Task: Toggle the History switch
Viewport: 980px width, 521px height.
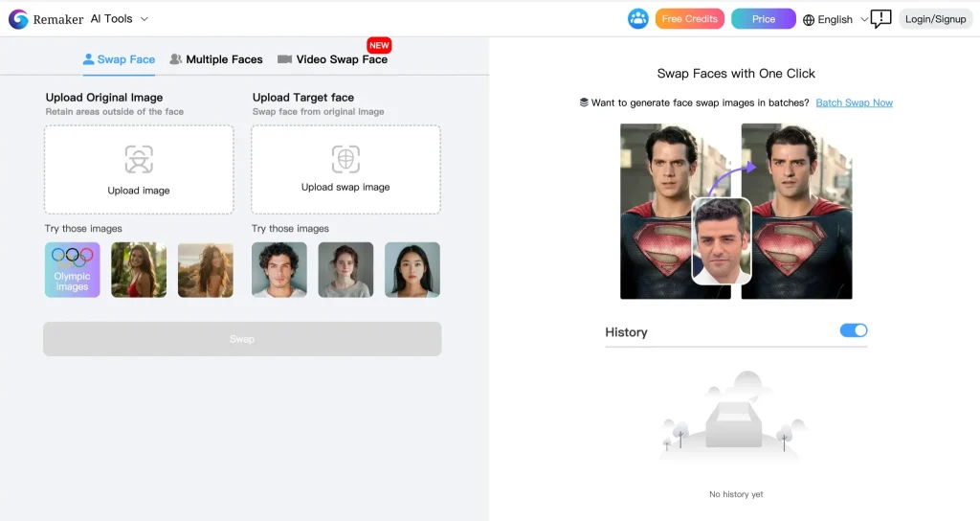Action: click(853, 330)
